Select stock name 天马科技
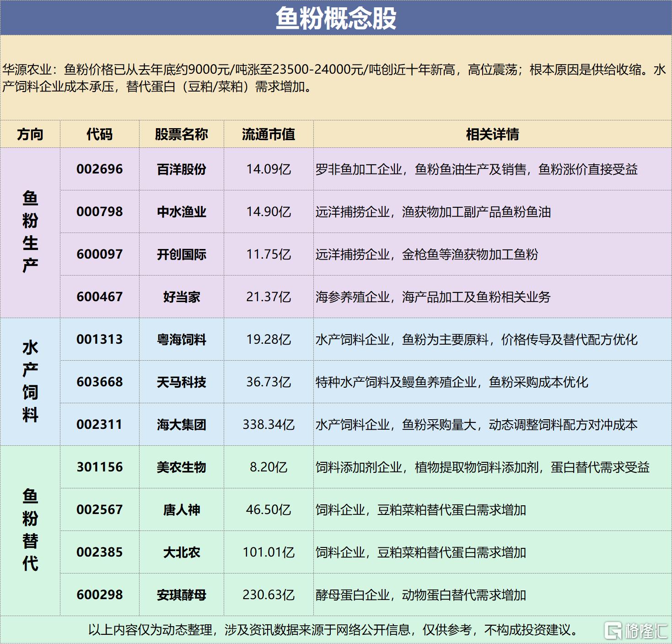This screenshot has height=644, width=672. click(182, 382)
